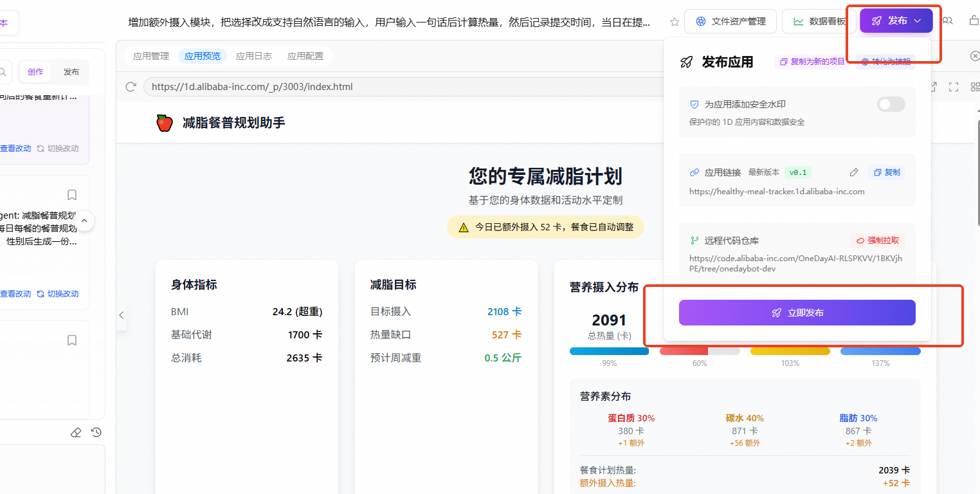
Task: Click 切换改动 on the top purple card
Action: pyautogui.click(x=58, y=149)
